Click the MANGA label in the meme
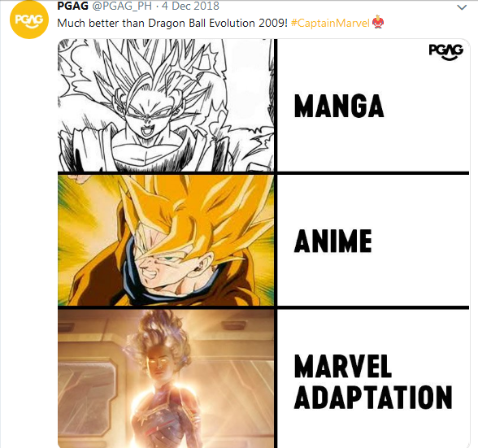Screen dimensions: 478x448 (339, 106)
